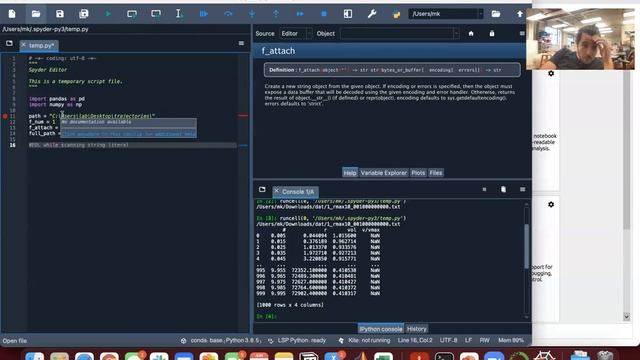Image resolution: width=640 pixels, height=360 pixels.
Task: Switch to the Variable Explorer tab
Action: click(384, 173)
